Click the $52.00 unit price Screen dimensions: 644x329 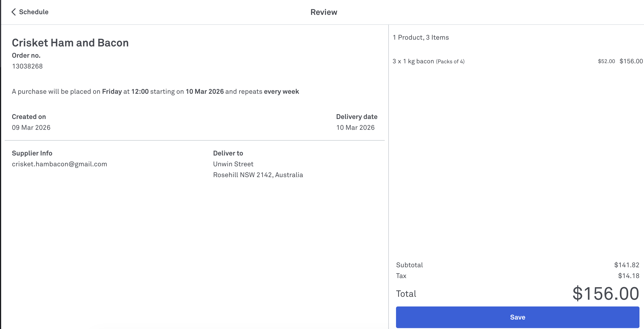click(x=606, y=62)
